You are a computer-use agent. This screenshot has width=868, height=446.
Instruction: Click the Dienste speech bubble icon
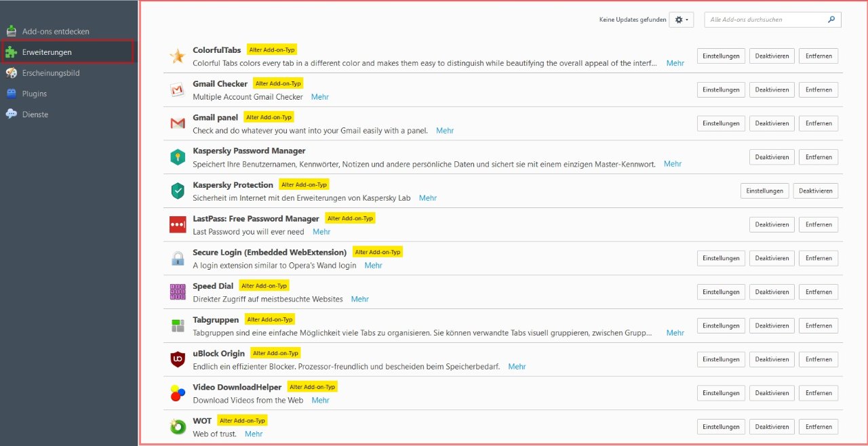click(12, 115)
